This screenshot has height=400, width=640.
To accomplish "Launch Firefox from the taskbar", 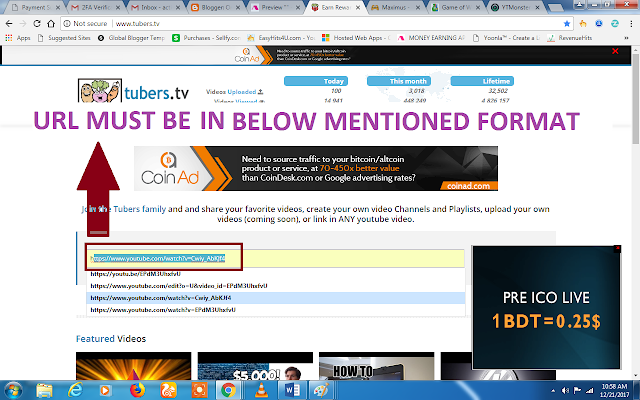I will pos(137,391).
